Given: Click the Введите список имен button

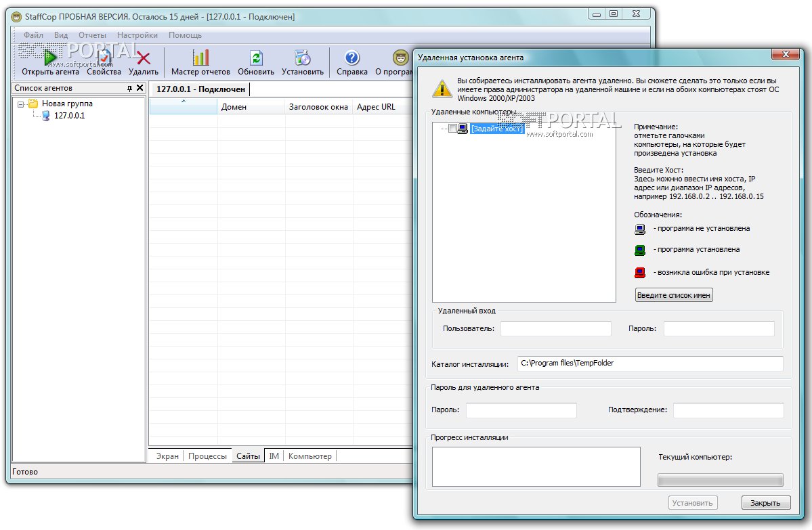Looking at the screenshot, I should [674, 295].
